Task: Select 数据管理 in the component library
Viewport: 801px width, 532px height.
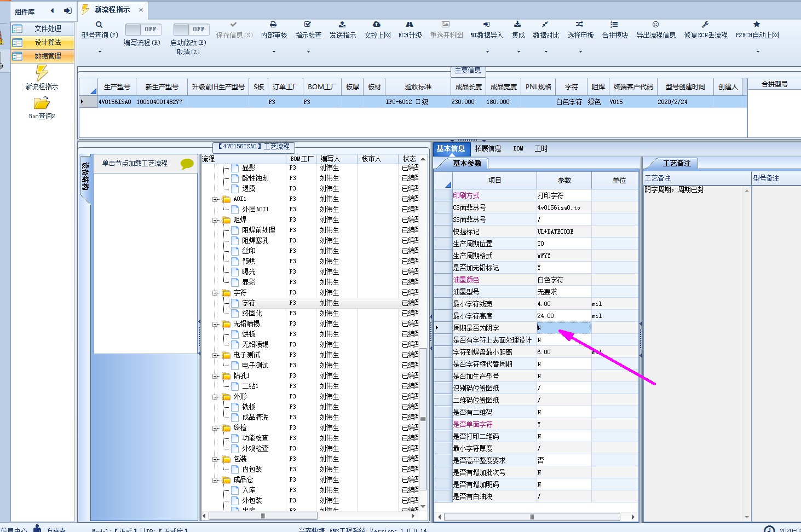Action: (x=43, y=56)
